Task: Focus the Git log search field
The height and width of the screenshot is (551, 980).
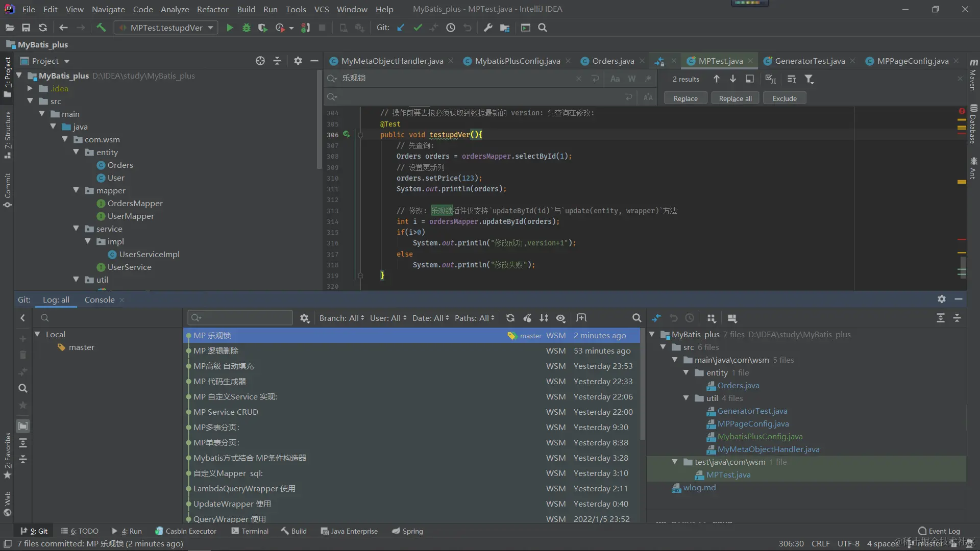Action: [x=240, y=318]
